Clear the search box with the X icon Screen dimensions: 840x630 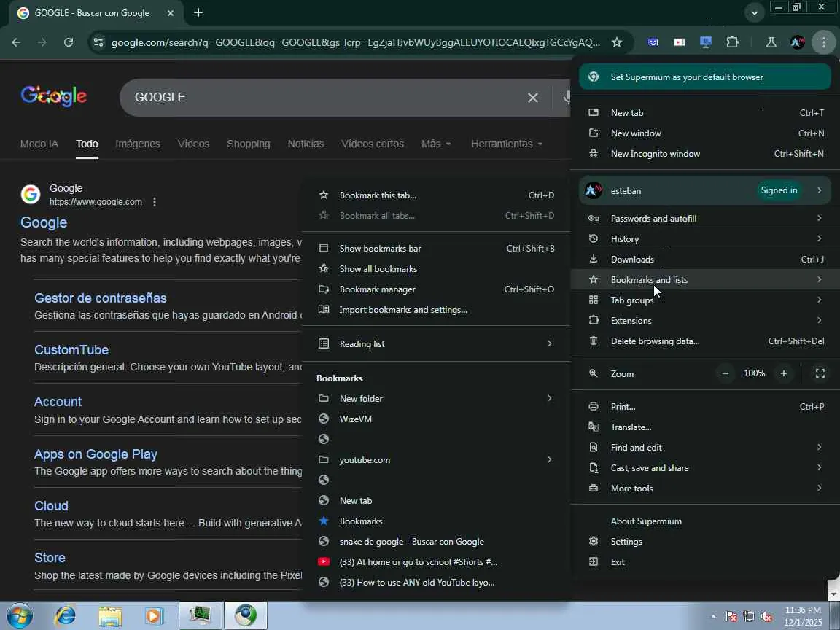coord(532,98)
